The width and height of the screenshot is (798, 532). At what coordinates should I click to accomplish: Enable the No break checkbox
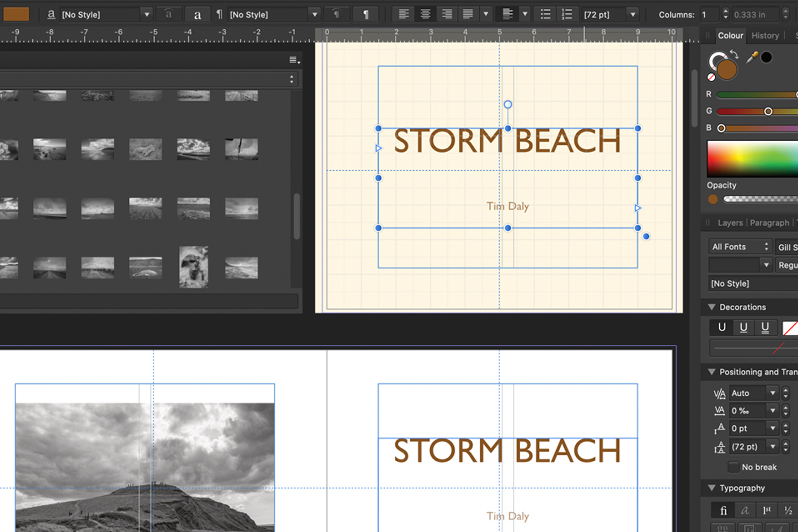733,467
